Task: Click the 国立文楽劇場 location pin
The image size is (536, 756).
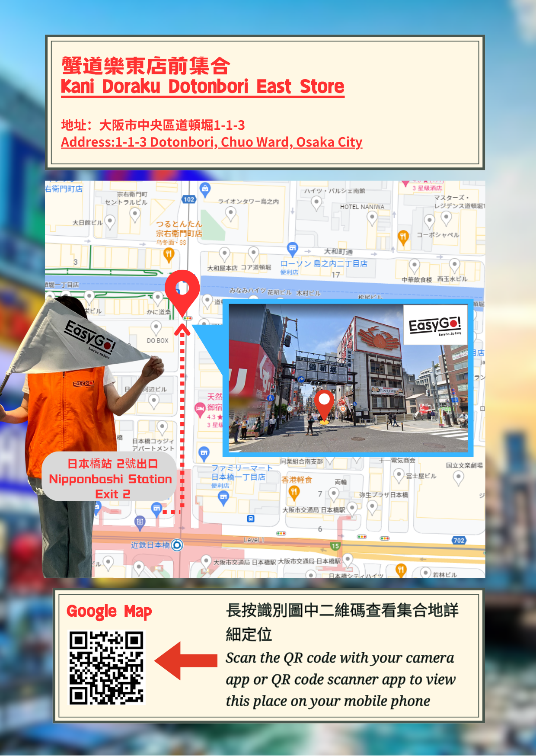Action: coord(458,477)
